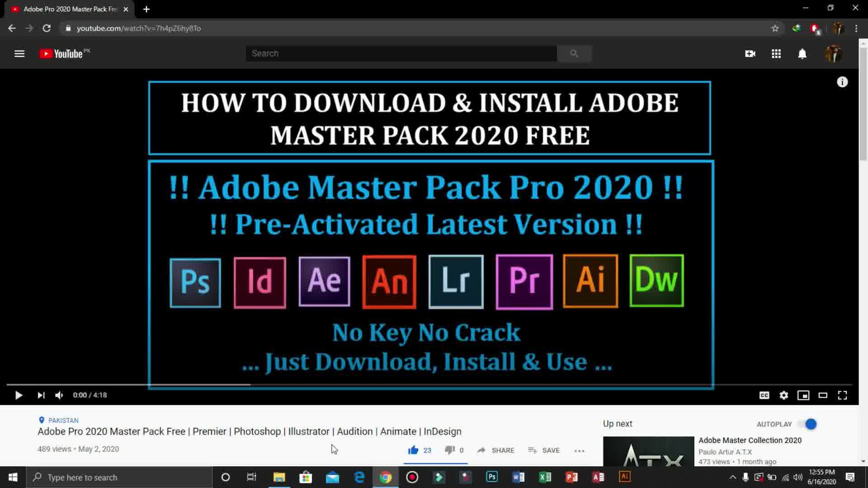Open the Adobe Master Collection 2020 video
Image resolution: width=868 pixels, height=488 pixels.
tap(750, 440)
